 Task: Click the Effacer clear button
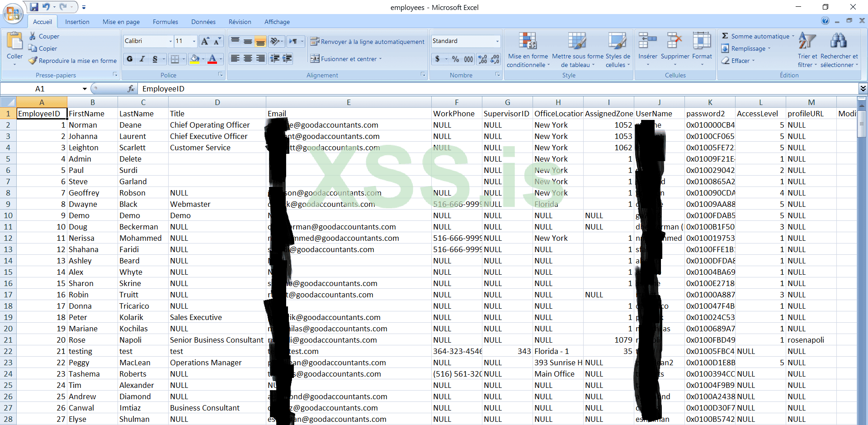pos(738,61)
